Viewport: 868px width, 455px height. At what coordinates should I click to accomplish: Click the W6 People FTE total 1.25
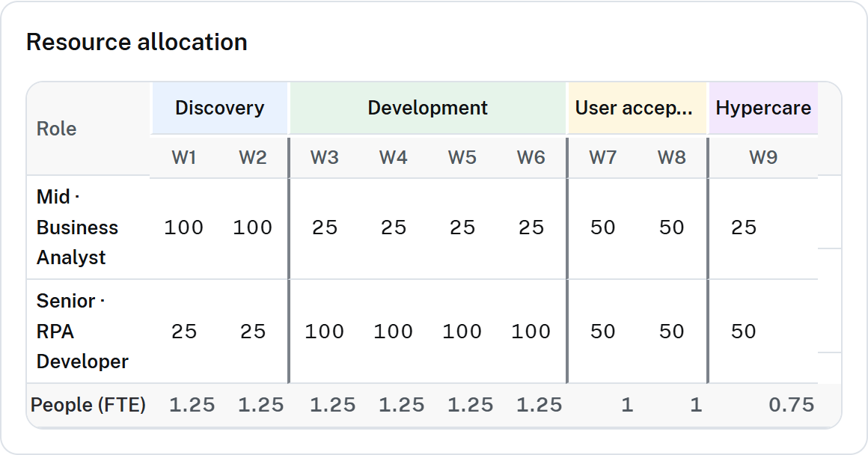pos(540,405)
